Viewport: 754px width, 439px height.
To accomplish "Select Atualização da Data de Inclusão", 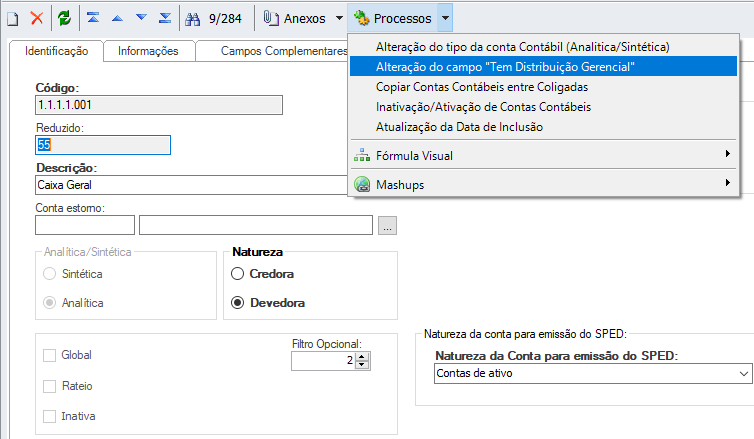I will 543,127.
